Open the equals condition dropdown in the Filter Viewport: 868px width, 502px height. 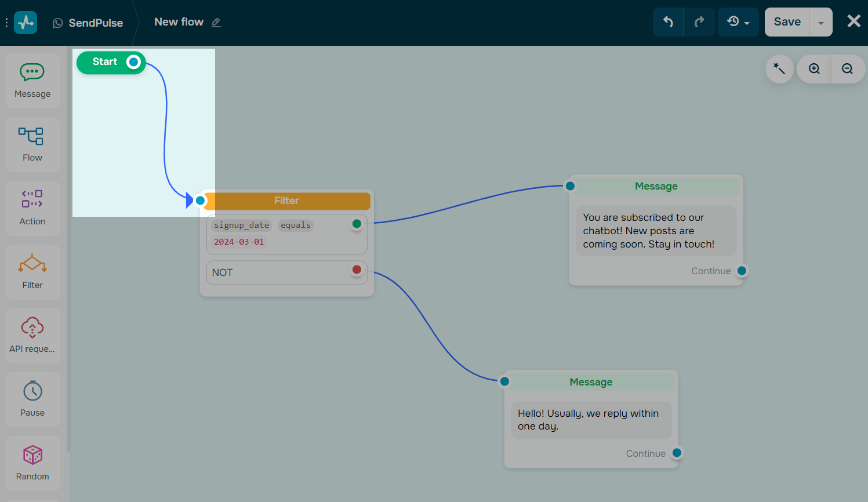coord(295,225)
